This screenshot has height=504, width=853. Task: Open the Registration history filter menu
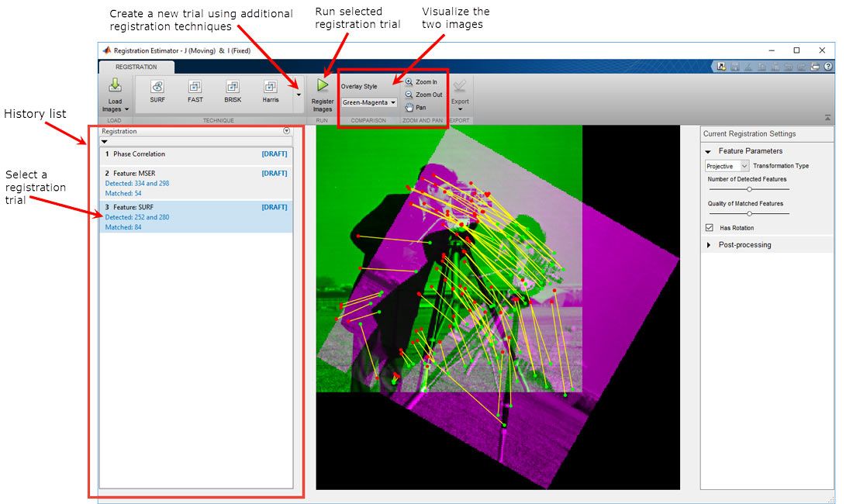pyautogui.click(x=285, y=131)
